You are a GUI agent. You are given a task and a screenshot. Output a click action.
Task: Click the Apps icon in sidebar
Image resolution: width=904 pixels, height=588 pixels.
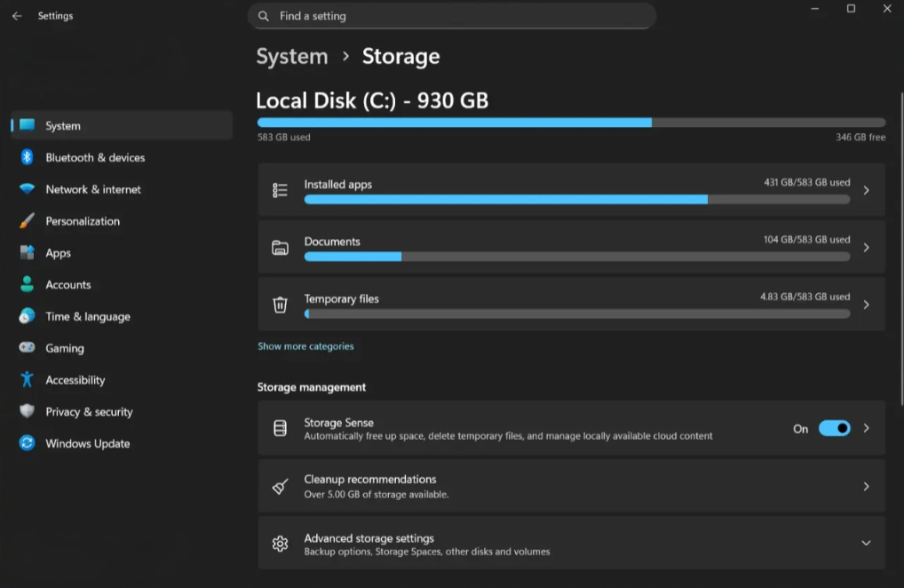pyautogui.click(x=28, y=252)
